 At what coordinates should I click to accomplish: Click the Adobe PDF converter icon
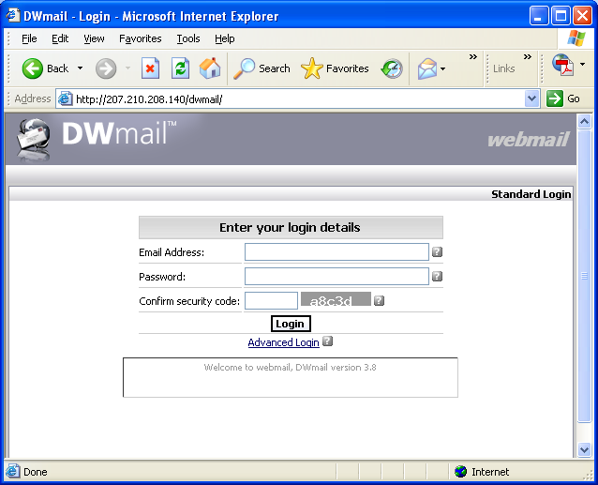click(563, 65)
